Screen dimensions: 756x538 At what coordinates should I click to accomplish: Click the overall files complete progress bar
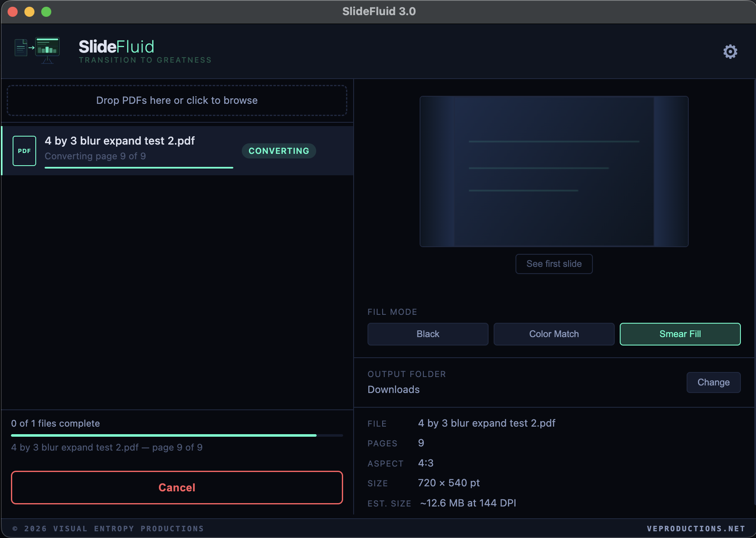177,435
